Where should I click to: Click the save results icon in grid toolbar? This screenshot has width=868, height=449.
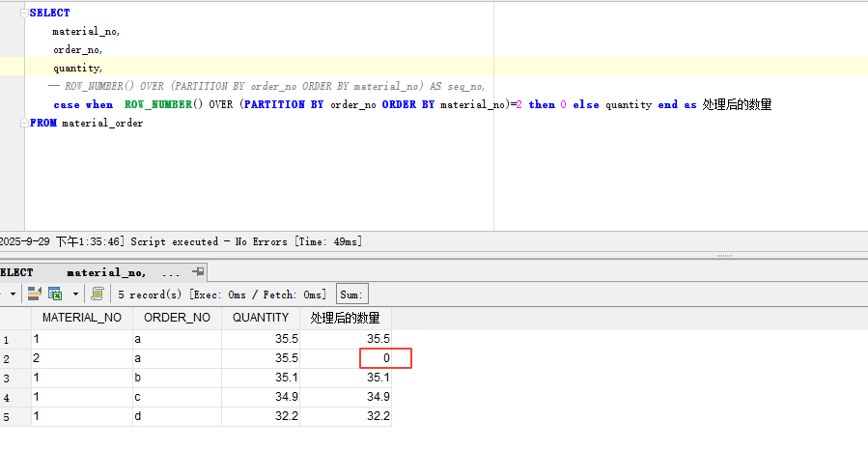pyautogui.click(x=34, y=294)
